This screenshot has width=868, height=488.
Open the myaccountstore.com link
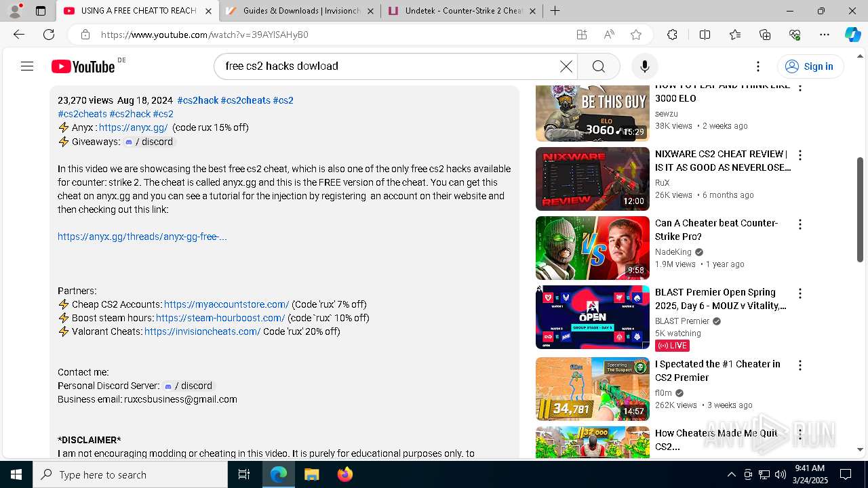(x=226, y=304)
